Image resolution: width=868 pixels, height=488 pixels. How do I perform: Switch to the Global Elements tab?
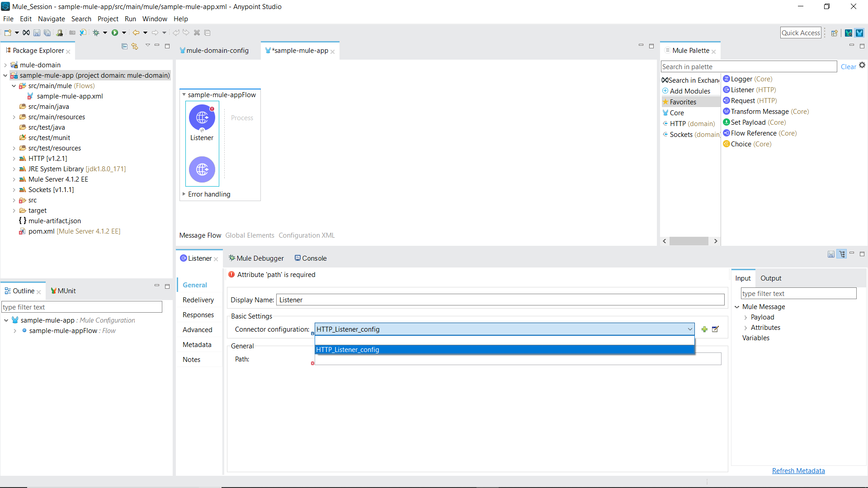(x=250, y=235)
